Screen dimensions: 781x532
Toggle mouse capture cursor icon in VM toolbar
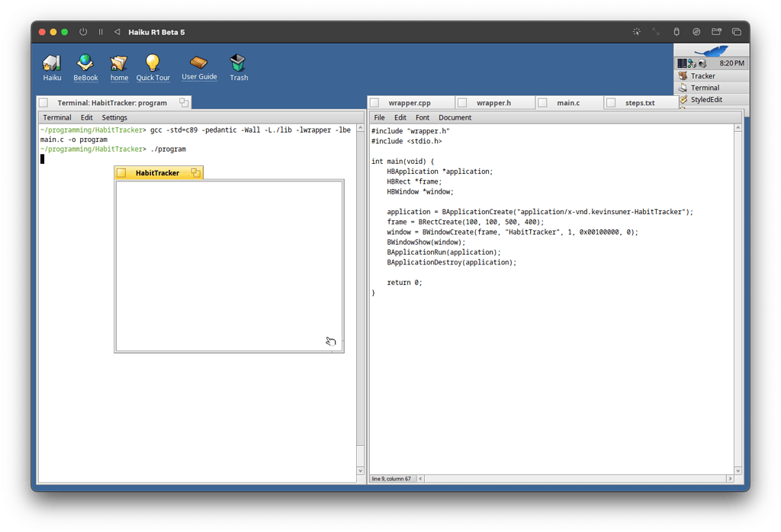[x=637, y=32]
